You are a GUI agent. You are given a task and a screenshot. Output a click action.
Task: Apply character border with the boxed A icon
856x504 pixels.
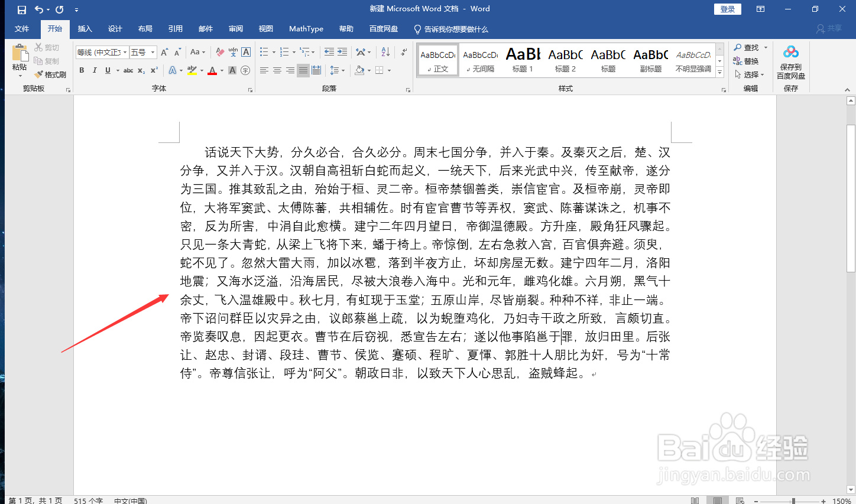[246, 52]
